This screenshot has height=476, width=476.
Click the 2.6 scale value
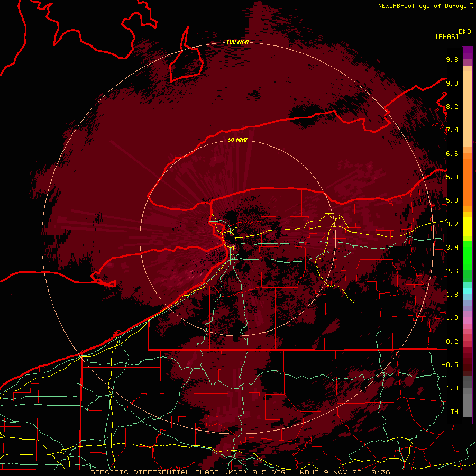coord(452,271)
